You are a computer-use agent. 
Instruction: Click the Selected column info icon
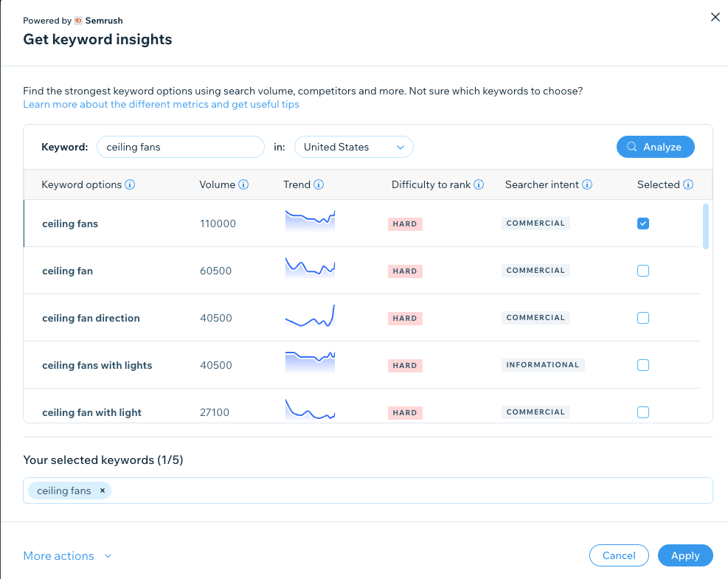688,185
